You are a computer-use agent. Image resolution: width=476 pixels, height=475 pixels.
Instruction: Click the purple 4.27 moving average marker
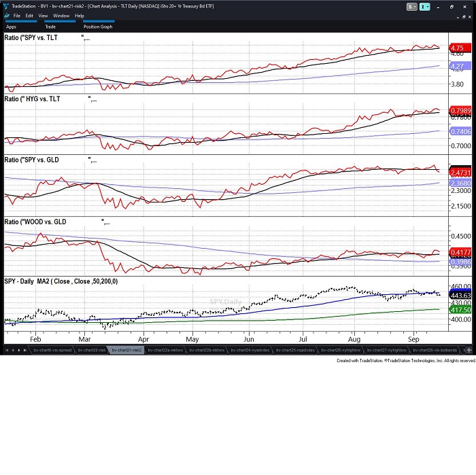tap(460, 66)
